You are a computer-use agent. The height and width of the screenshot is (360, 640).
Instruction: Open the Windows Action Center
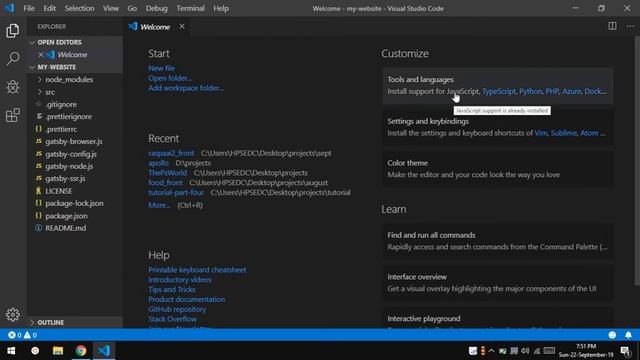(625, 351)
